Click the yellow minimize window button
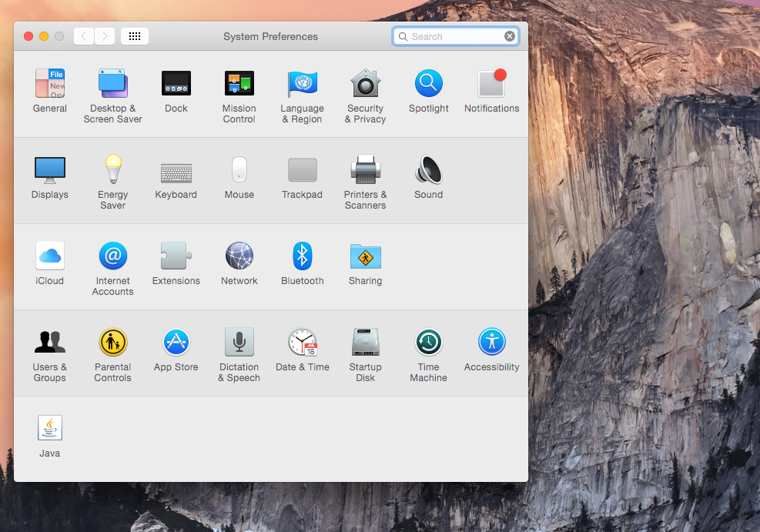This screenshot has height=532, width=760. point(44,36)
